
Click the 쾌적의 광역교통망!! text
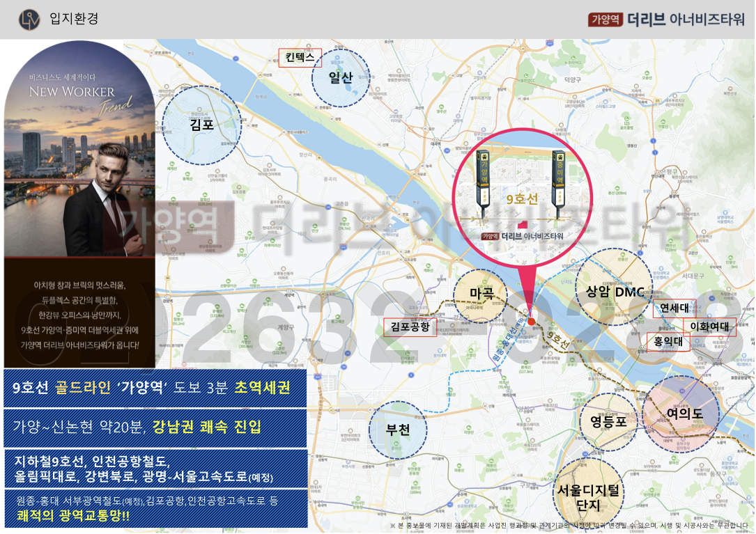[x=72, y=516]
